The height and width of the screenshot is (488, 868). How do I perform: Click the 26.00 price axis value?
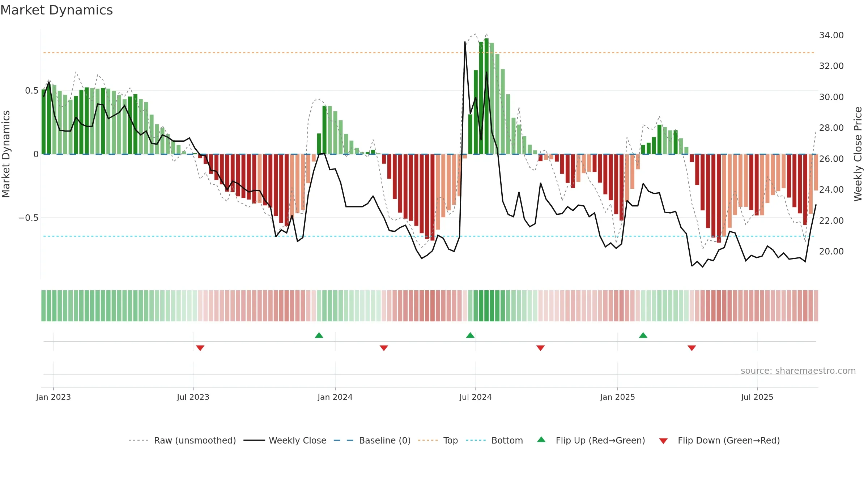pos(831,159)
